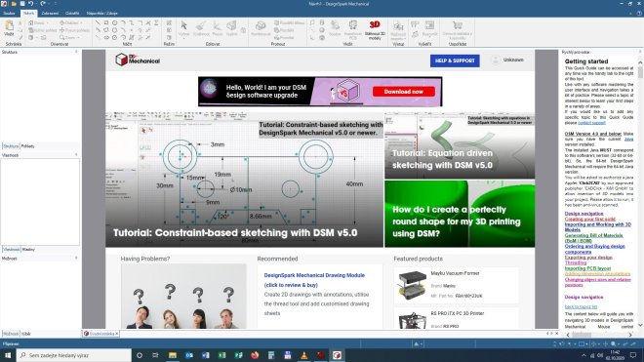Select the Výběr arrow tool
This screenshot has width=644, height=362.
(x=184, y=28)
